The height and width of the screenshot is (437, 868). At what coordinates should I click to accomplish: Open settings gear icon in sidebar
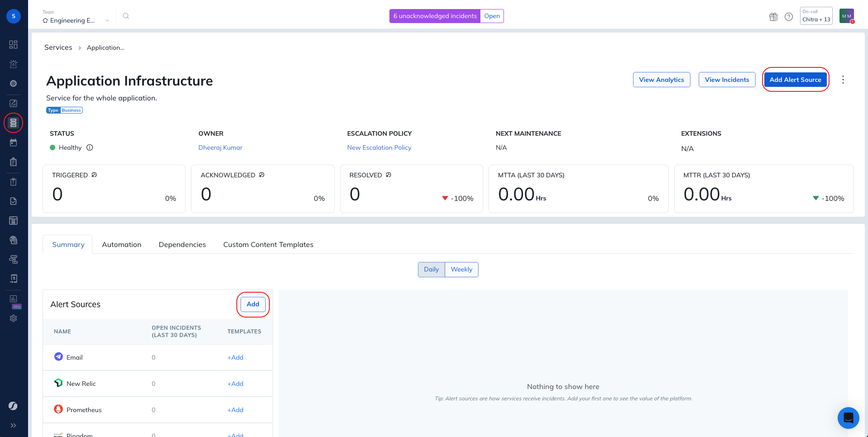pos(13,318)
